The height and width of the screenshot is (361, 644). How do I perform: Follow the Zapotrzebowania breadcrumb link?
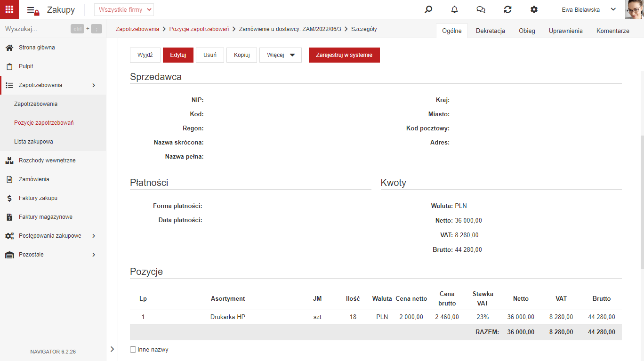click(137, 29)
